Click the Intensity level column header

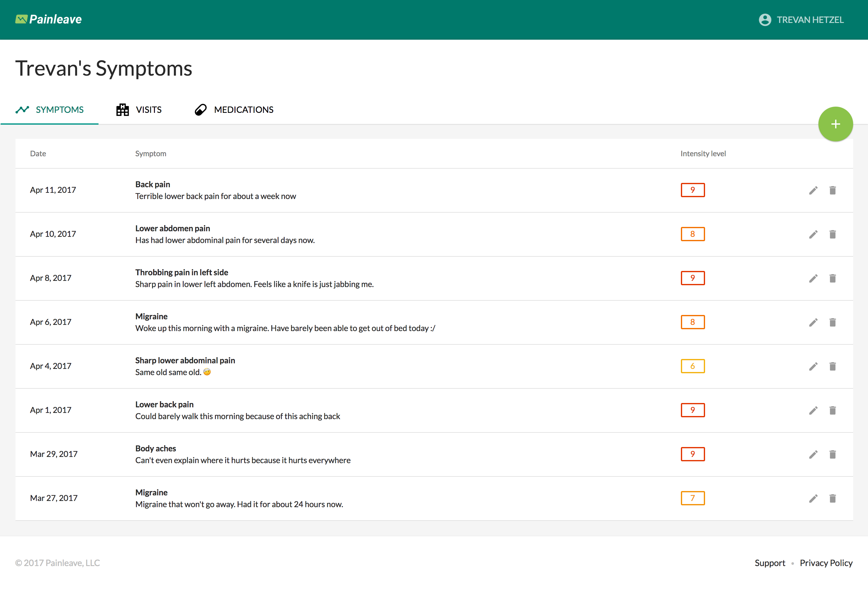703,153
